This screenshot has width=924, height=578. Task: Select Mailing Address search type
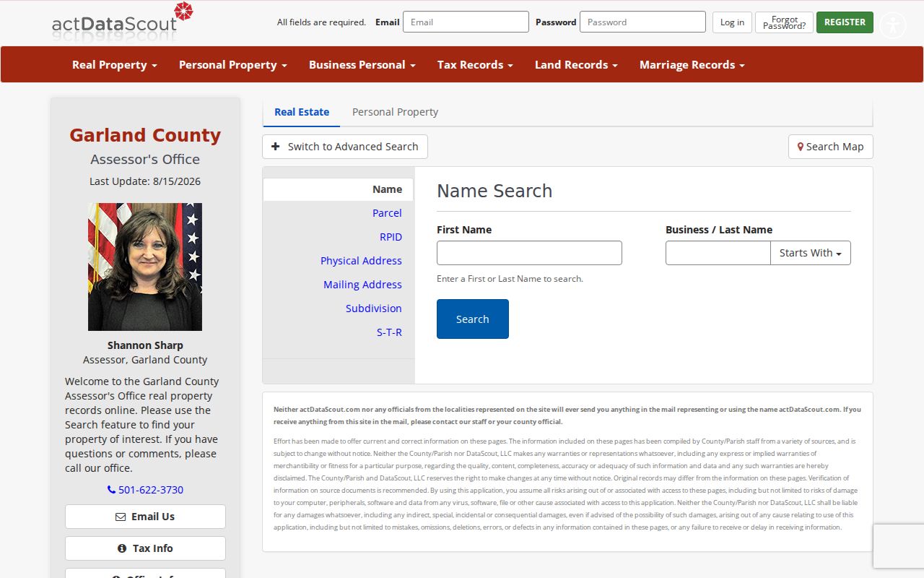tap(362, 285)
